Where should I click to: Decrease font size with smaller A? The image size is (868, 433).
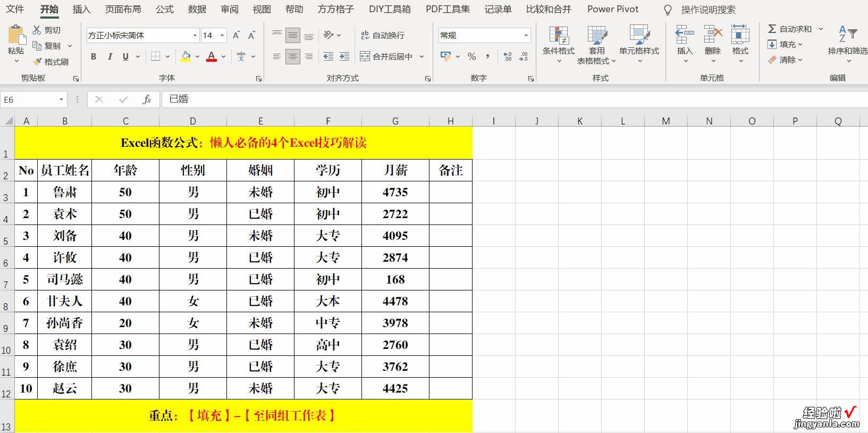[x=252, y=35]
